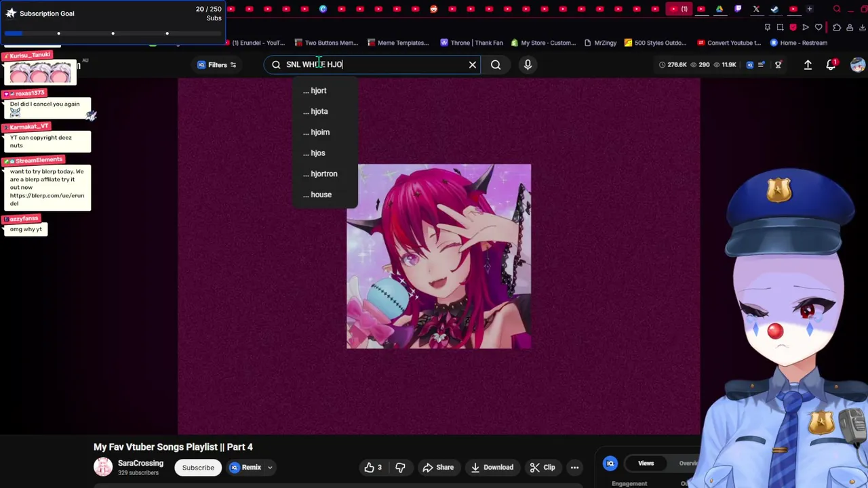Click the browser player arrow icon
868x488 pixels.
pyautogui.click(x=806, y=27)
